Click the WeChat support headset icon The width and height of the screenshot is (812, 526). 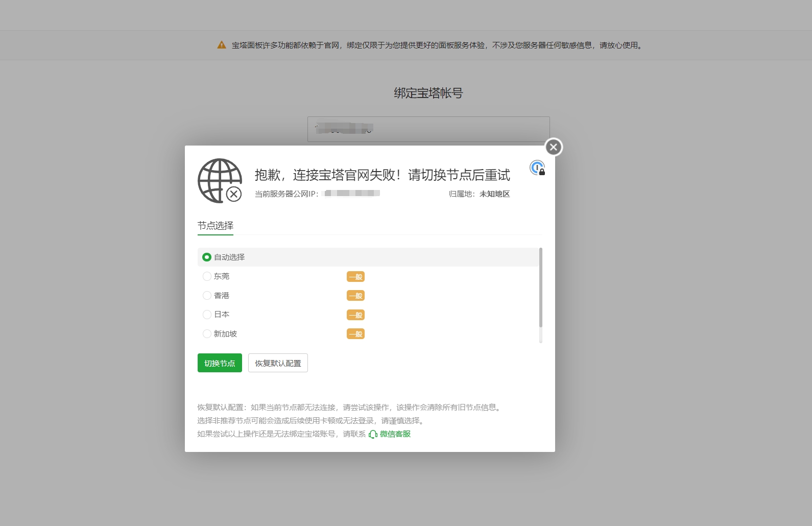pyautogui.click(x=373, y=434)
